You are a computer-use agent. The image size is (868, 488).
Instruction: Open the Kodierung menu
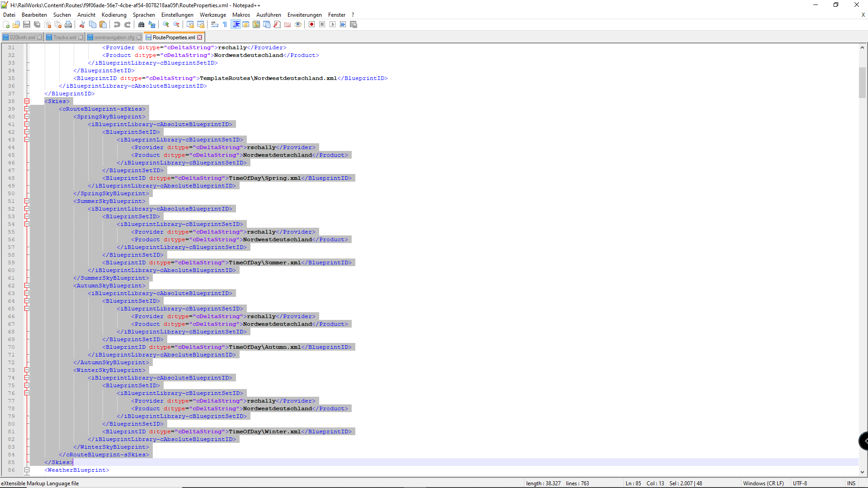pos(114,15)
